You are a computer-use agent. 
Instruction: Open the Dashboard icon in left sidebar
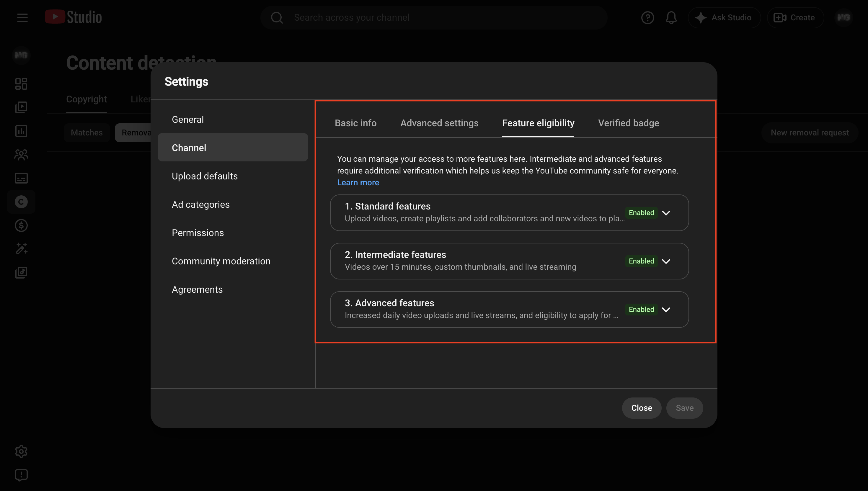coord(21,84)
